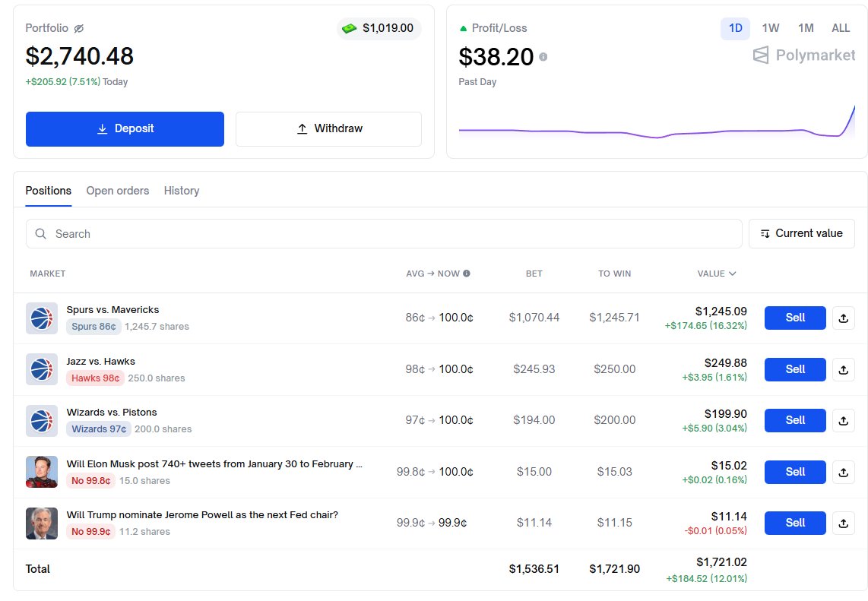
Task: Click the $1,536.51 total bet
Action: click(534, 569)
